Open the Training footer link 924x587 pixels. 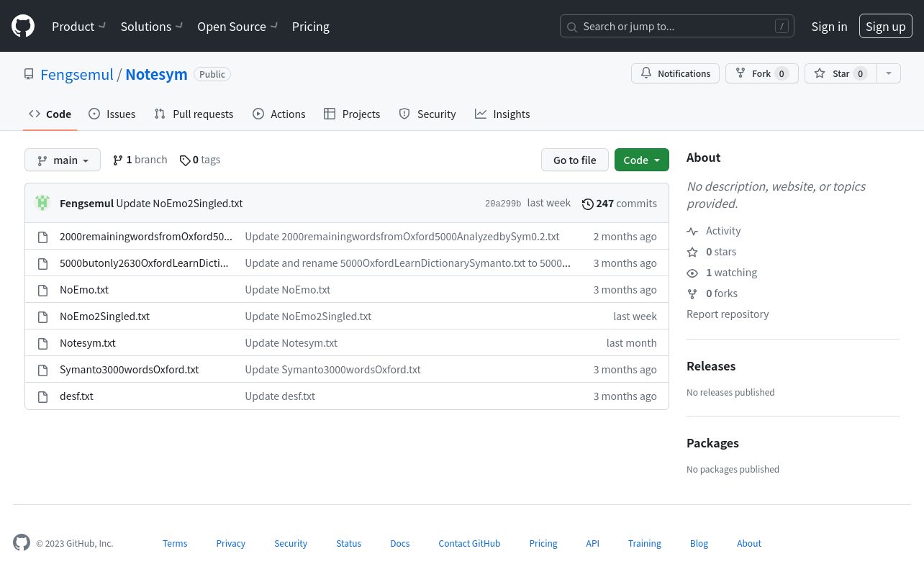[x=645, y=543]
